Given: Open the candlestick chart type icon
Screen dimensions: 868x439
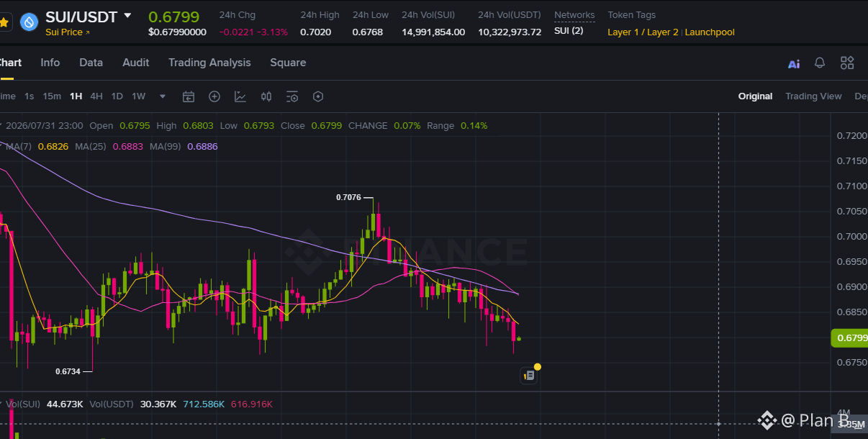Looking at the screenshot, I should point(266,96).
